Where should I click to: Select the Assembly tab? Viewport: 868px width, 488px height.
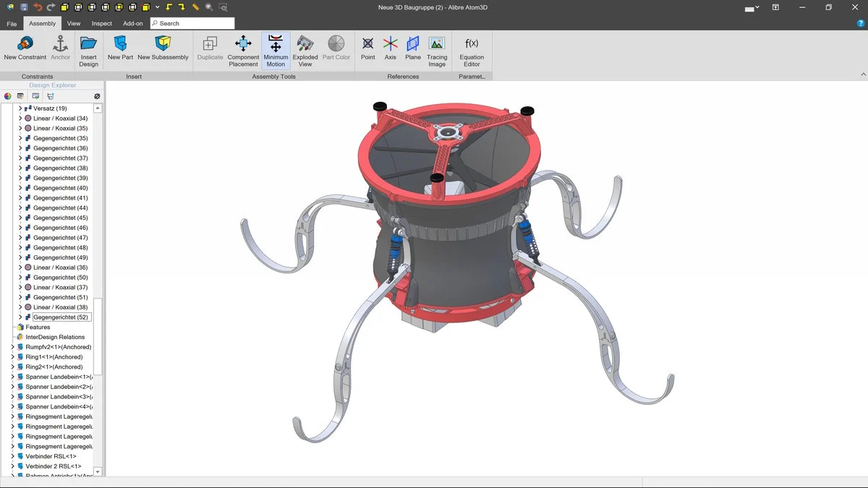point(42,23)
